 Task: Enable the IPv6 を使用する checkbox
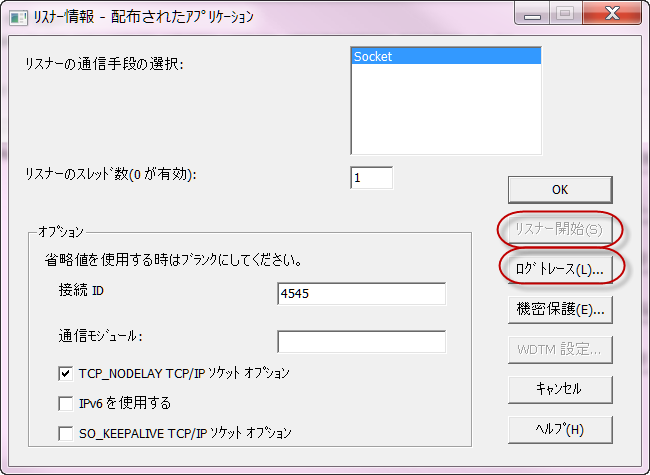[x=65, y=403]
